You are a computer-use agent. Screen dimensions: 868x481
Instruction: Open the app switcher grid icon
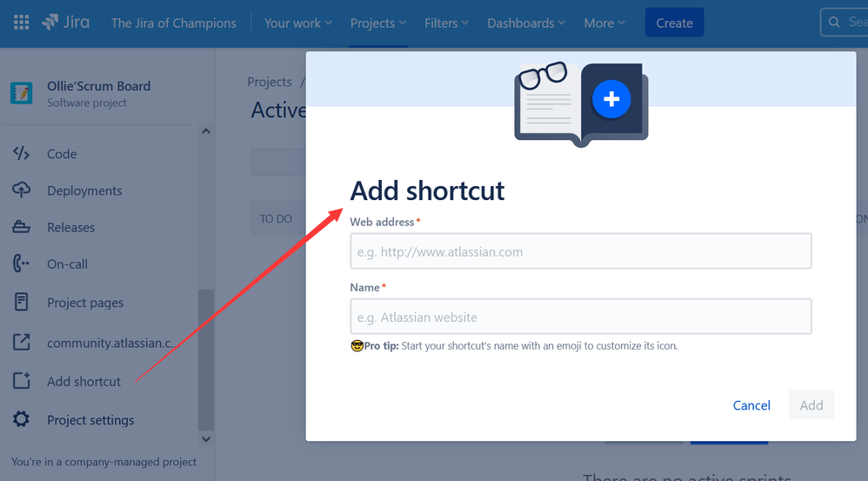[x=21, y=23]
